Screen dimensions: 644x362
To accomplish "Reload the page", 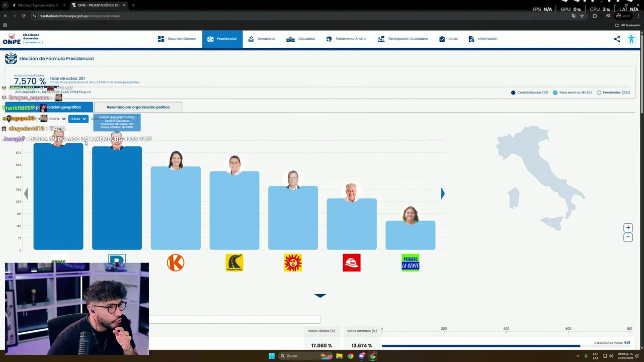I will tap(24, 16).
